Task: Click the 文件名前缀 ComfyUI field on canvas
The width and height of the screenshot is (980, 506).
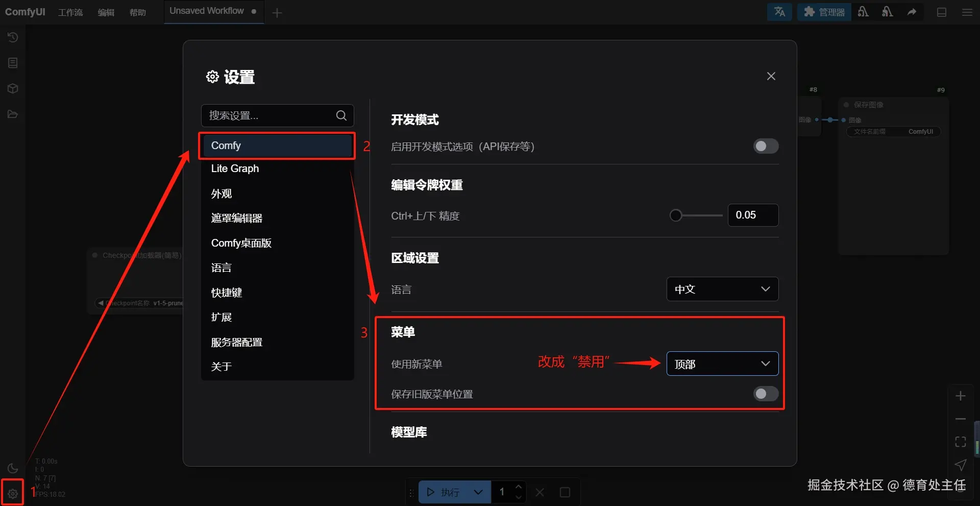Action: tap(893, 132)
